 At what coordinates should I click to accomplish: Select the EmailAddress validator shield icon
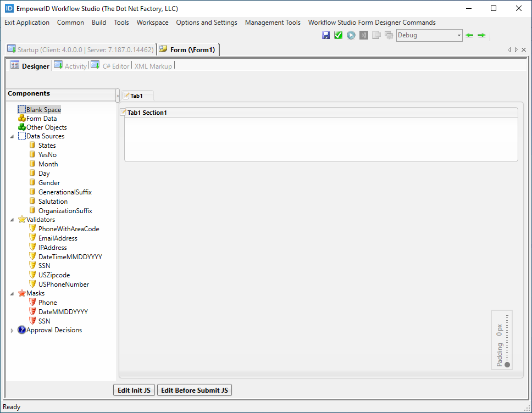[x=31, y=238]
